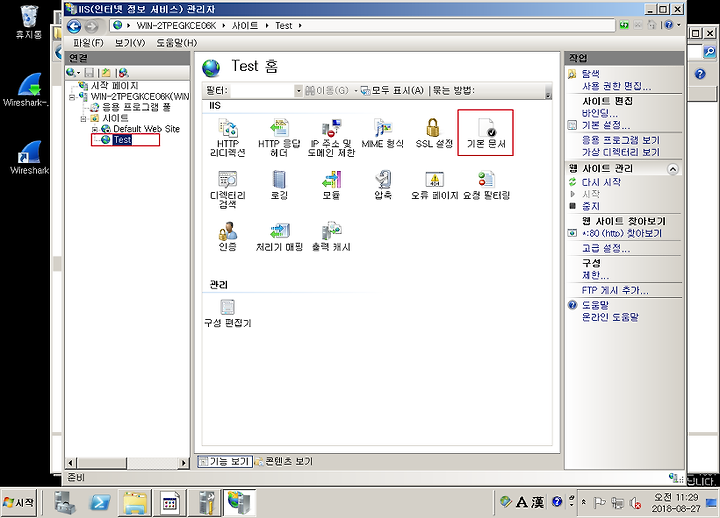Image resolution: width=720 pixels, height=518 pixels.
Task: Click FTP 게시 추가... link
Action: coord(615,290)
